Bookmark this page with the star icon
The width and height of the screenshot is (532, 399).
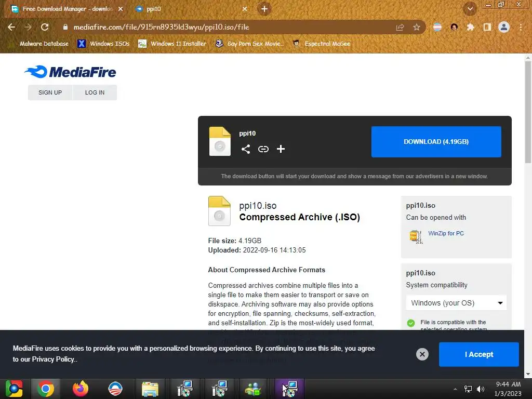pyautogui.click(x=417, y=27)
